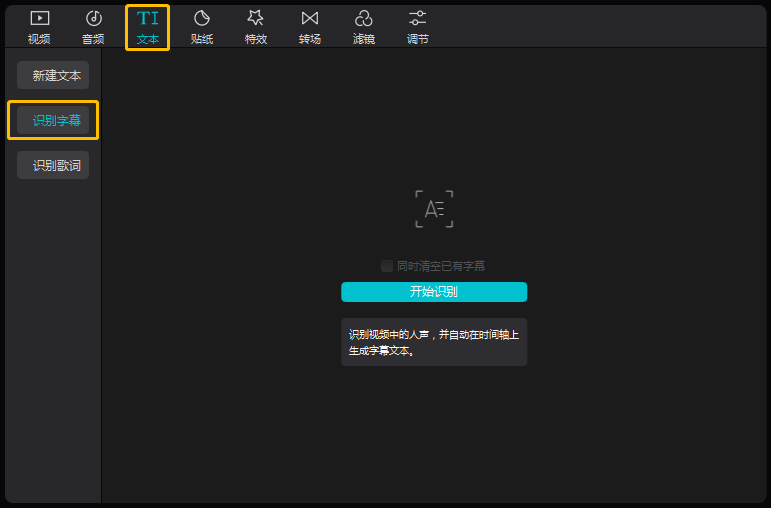Click the audio (音频) music note icon
The height and width of the screenshot is (508, 771).
coord(93,18)
